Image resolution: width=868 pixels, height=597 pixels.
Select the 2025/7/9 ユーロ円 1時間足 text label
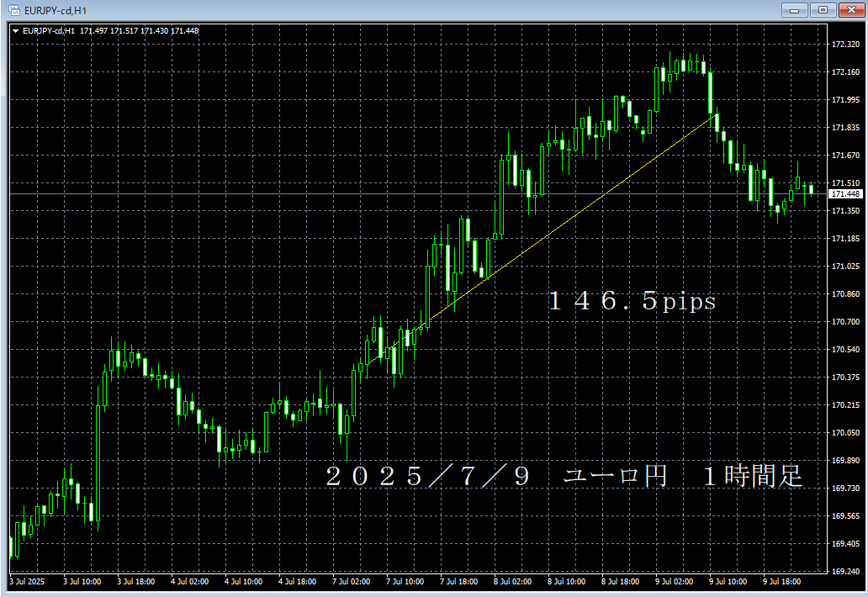click(564, 477)
